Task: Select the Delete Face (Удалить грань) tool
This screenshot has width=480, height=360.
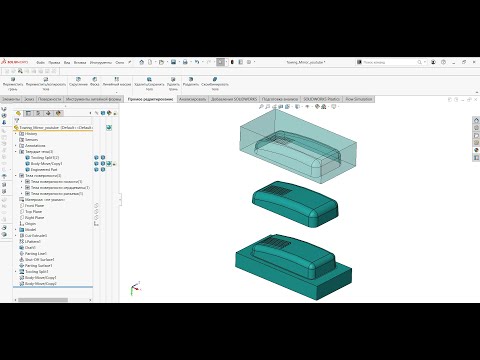Action: click(173, 84)
